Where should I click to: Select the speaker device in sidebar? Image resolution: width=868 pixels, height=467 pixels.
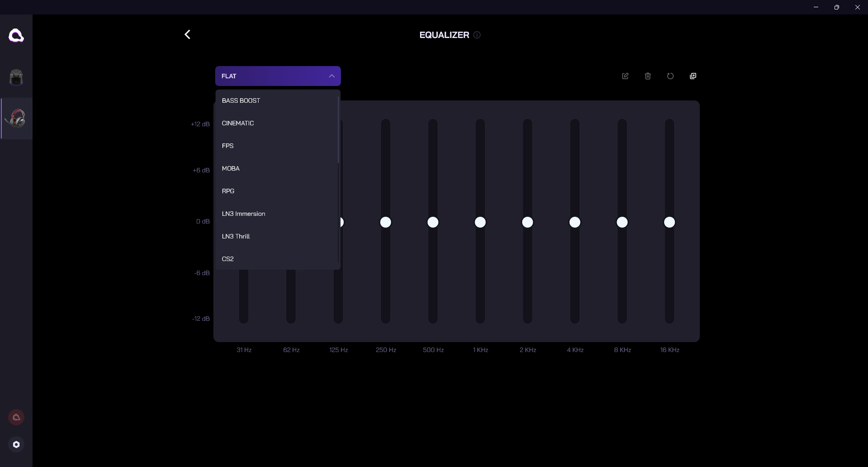[x=16, y=77]
